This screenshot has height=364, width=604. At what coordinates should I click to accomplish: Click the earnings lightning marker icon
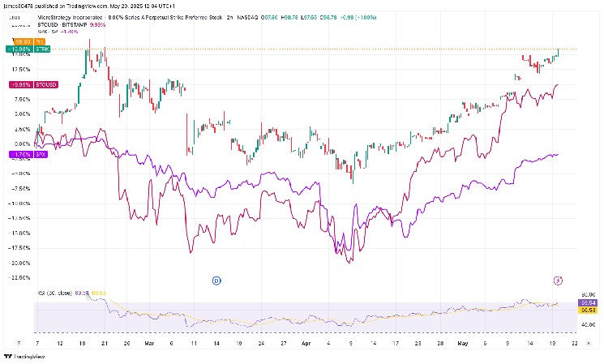pyautogui.click(x=559, y=280)
